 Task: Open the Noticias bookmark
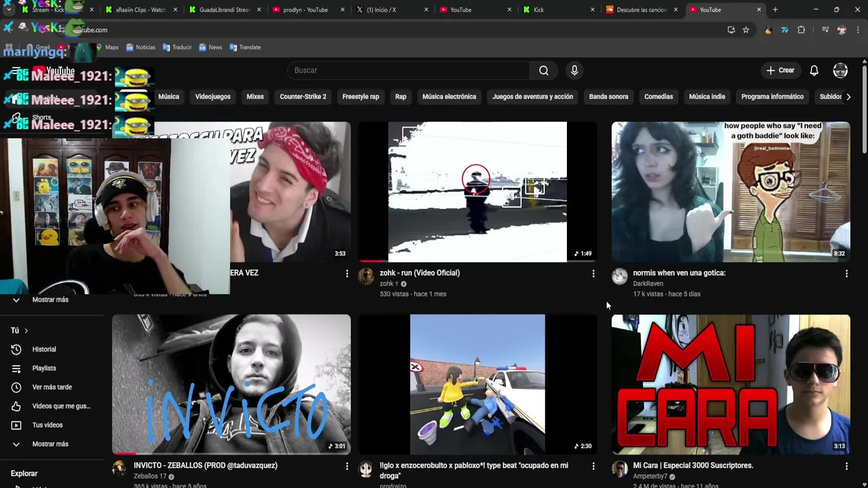click(x=140, y=47)
